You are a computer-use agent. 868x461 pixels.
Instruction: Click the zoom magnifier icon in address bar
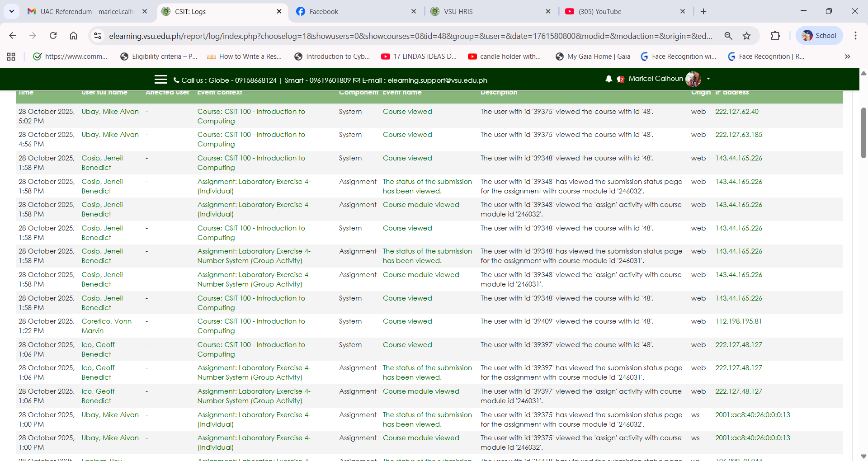point(728,36)
